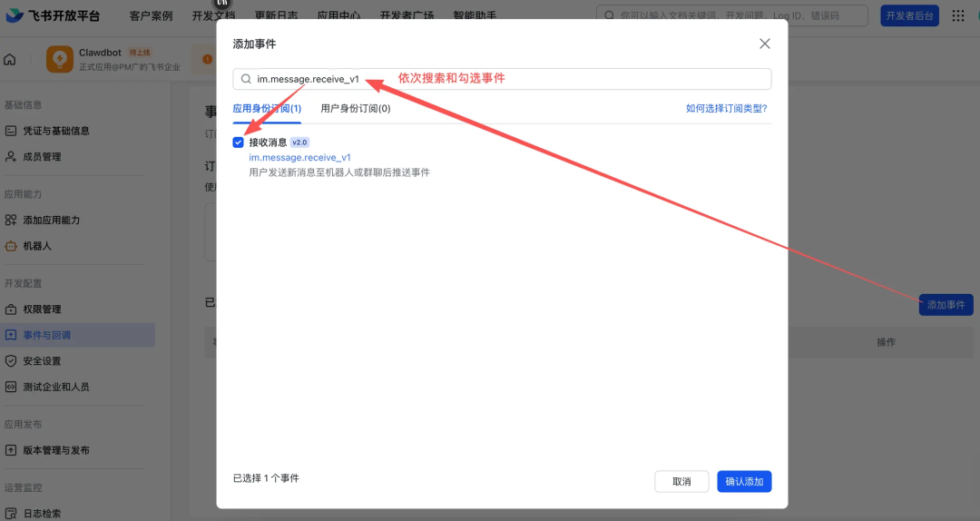Viewport: 980px width, 521px height.
Task: Click the search magnifier icon in dialog
Action: coord(246,79)
